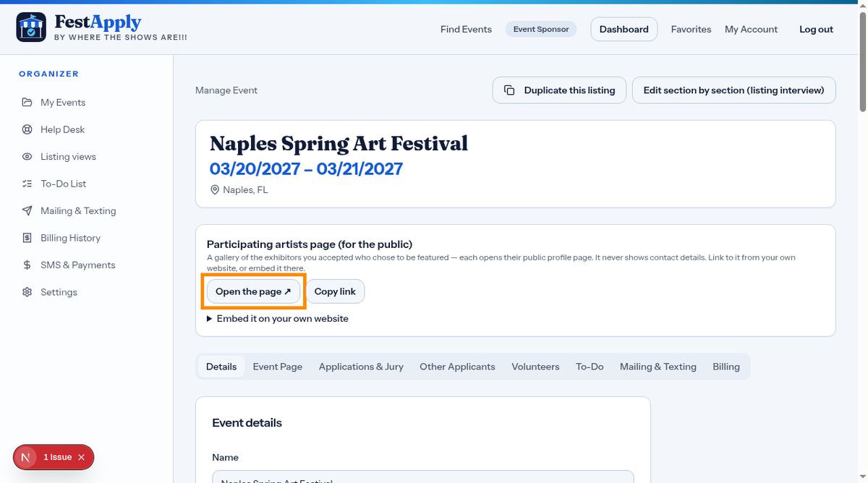Click the Participating artists page heading
Screen dimensions: 868x483
click(310, 244)
